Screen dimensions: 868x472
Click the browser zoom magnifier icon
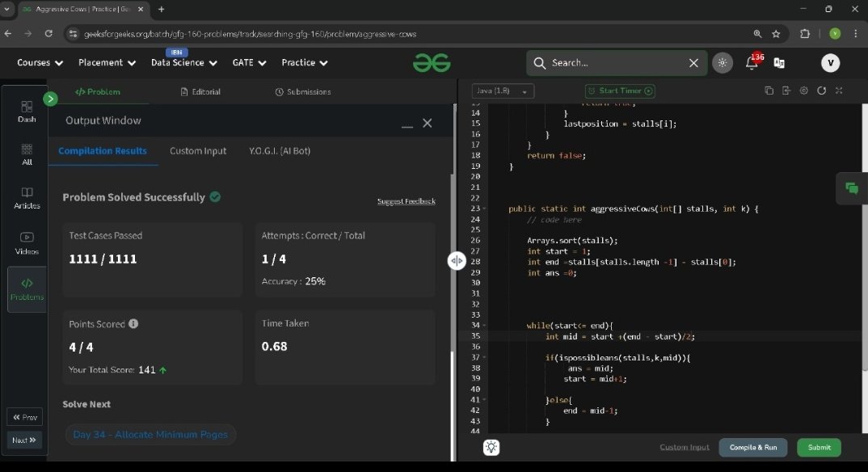pyautogui.click(x=757, y=34)
